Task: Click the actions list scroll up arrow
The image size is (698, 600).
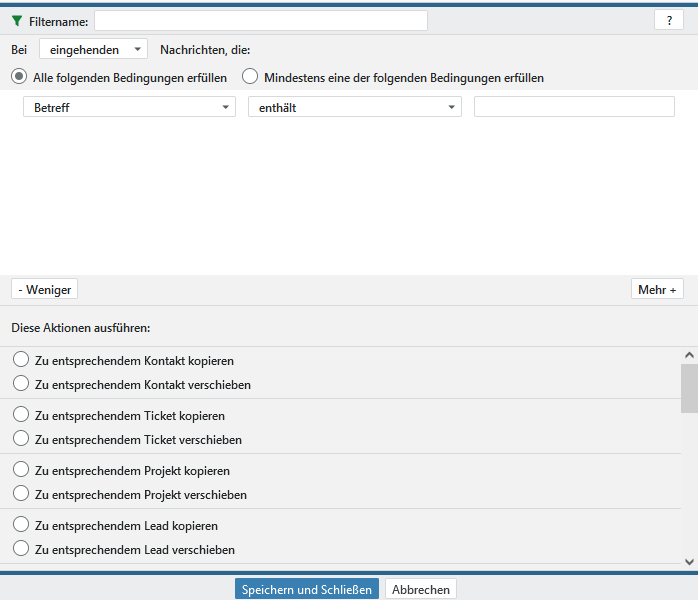Action: click(689, 355)
